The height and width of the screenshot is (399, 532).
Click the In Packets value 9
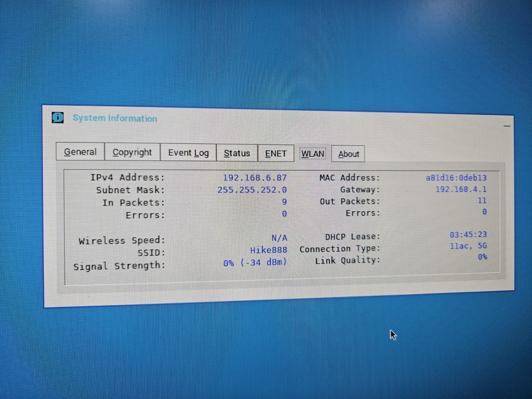pyautogui.click(x=284, y=202)
